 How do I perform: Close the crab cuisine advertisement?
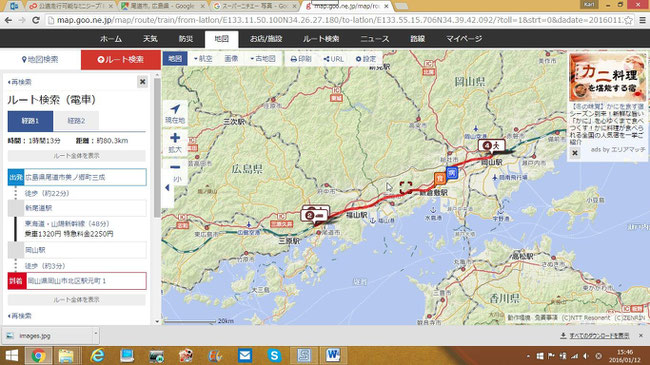[575, 153]
